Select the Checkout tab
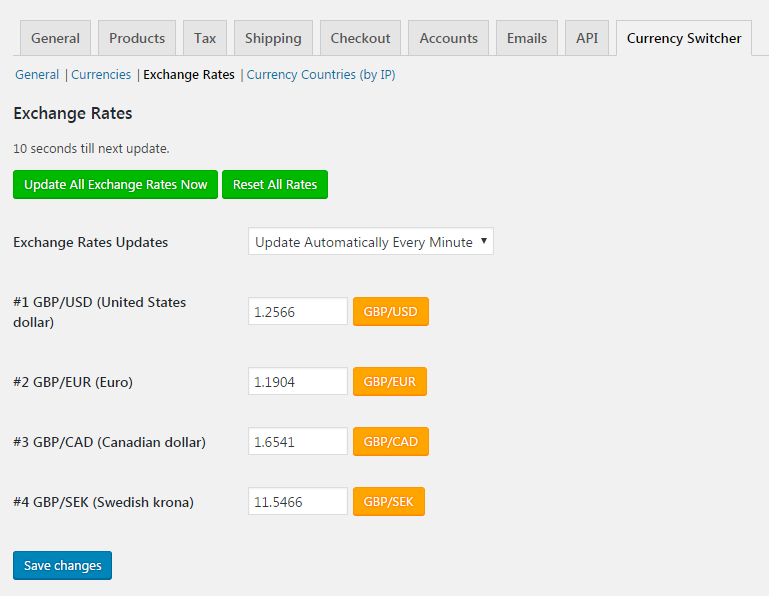This screenshot has height=596, width=769. click(360, 38)
